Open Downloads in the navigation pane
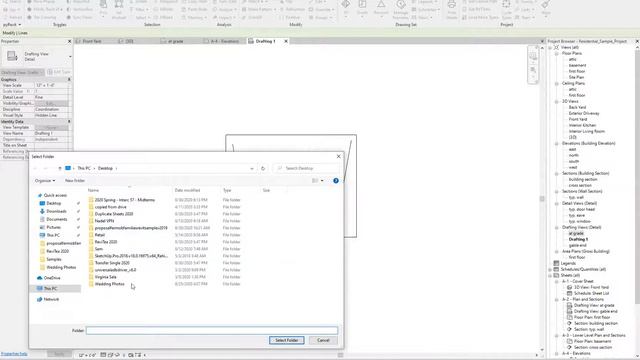The image size is (640, 360). (x=56, y=211)
